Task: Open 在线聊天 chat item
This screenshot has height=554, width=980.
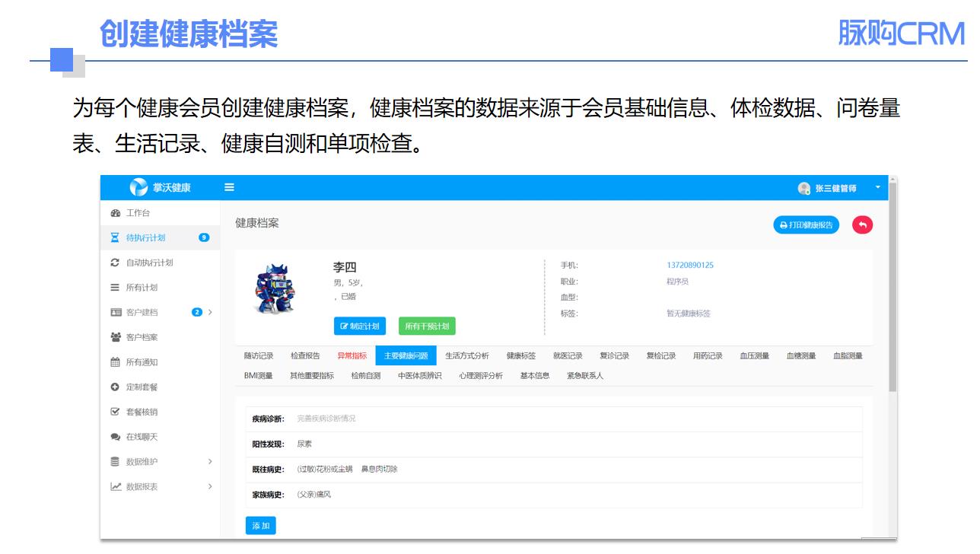Action: (x=142, y=437)
